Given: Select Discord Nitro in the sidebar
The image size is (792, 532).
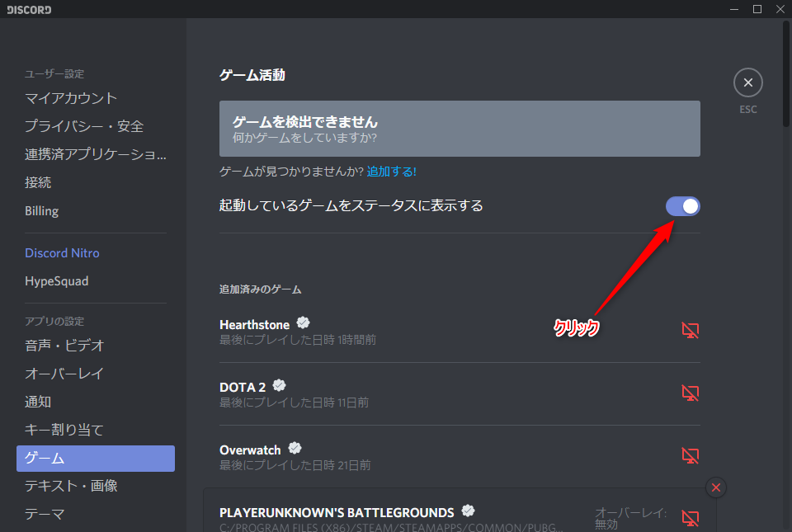Looking at the screenshot, I should click(x=62, y=252).
